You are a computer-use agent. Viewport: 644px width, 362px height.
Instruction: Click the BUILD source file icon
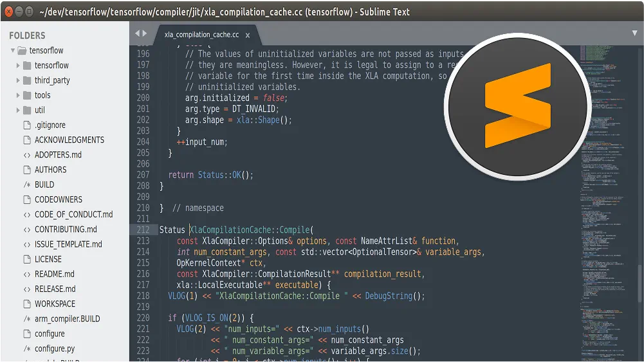point(27,185)
